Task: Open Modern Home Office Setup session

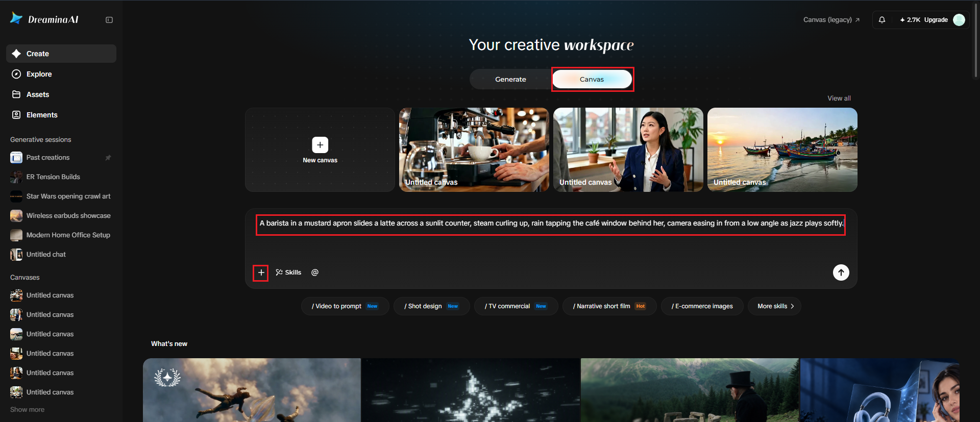Action: click(x=61, y=235)
